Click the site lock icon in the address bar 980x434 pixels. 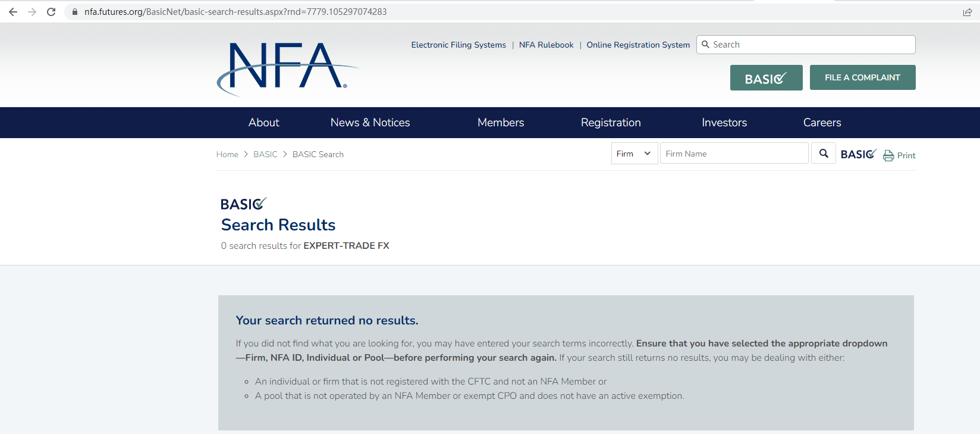[x=75, y=12]
